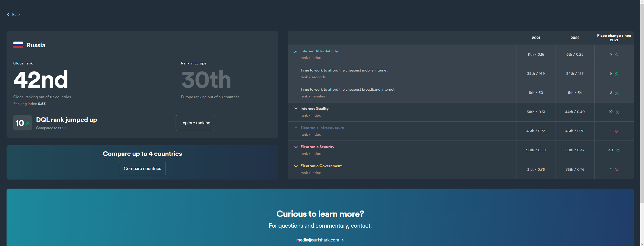The image size is (644, 246).
Task: Click red down arrow in Electronic Government row
Action: [x=617, y=169]
